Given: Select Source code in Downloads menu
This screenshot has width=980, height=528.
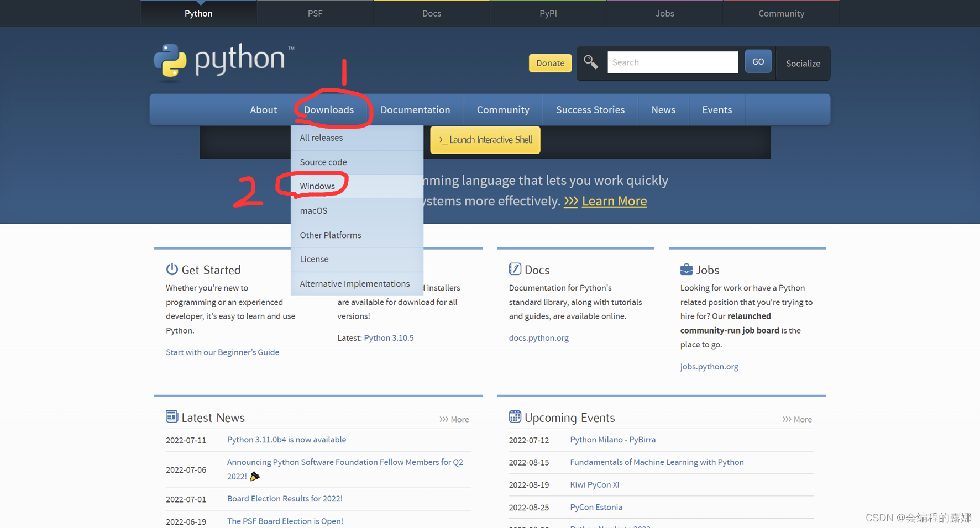Looking at the screenshot, I should (x=357, y=162).
